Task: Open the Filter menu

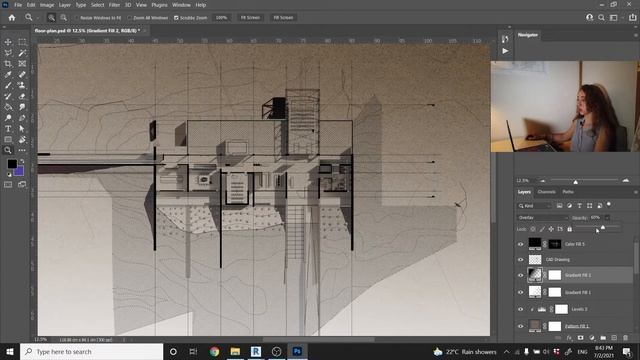Action: coord(114,5)
